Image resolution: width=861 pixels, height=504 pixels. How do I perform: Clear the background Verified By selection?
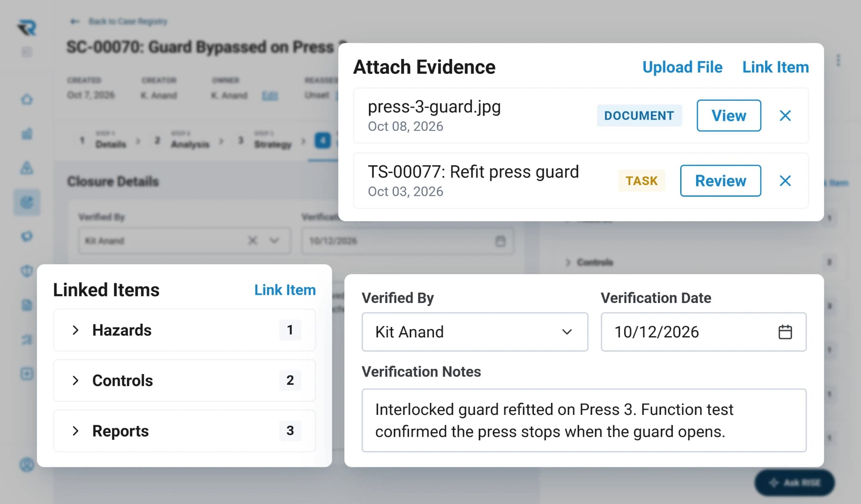[253, 241]
